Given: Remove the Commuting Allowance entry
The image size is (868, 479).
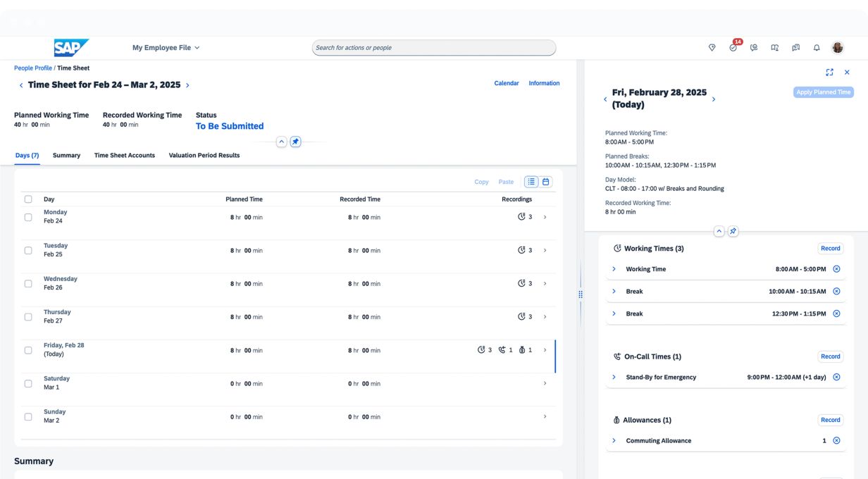Looking at the screenshot, I should 836,440.
